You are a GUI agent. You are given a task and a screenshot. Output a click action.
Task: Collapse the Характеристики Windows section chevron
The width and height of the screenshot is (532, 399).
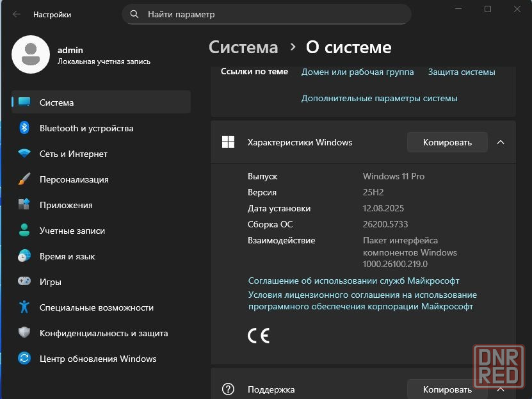point(501,142)
